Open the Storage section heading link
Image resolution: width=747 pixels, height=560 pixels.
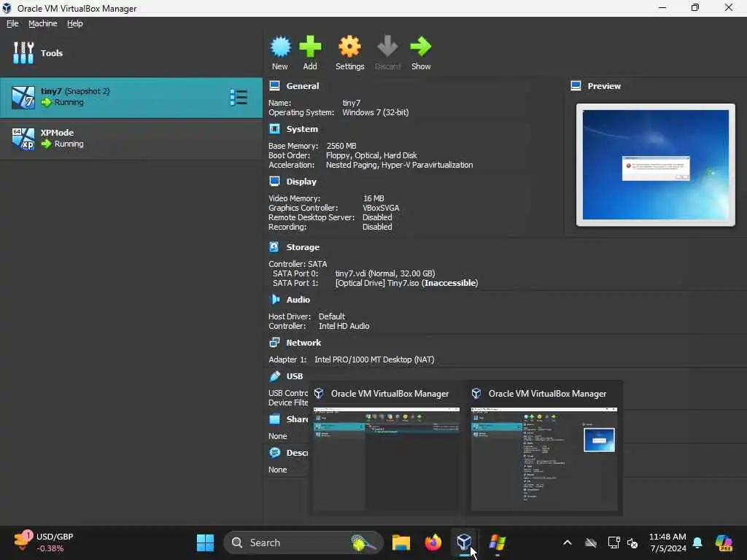[x=303, y=247]
